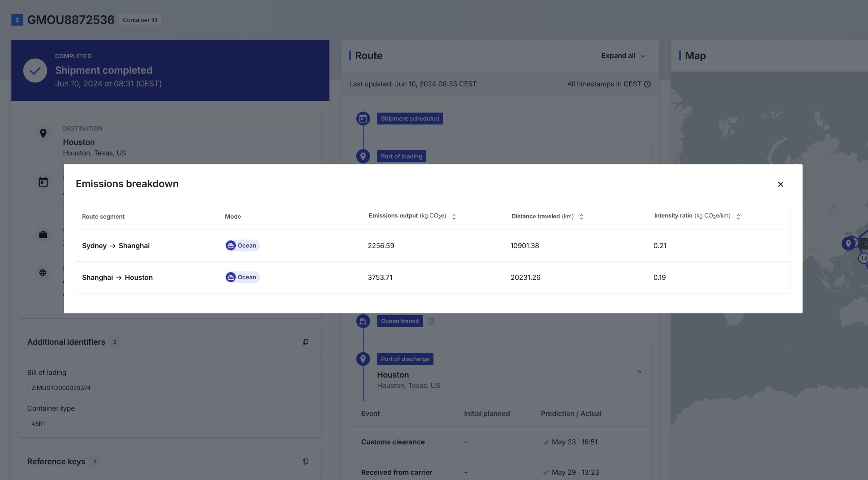Click intensity ratio 0.21
868x480 pixels.
660,246
